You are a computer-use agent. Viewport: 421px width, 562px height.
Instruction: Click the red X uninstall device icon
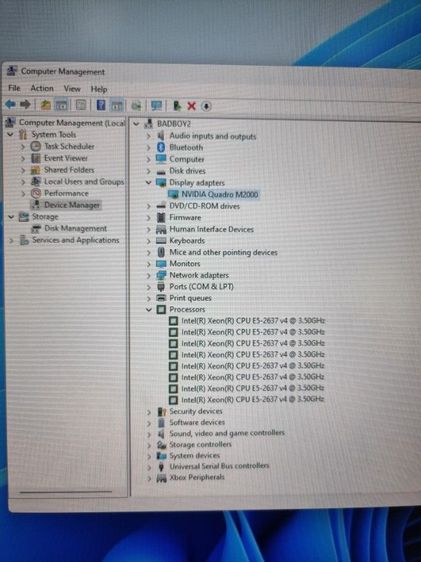(x=191, y=106)
